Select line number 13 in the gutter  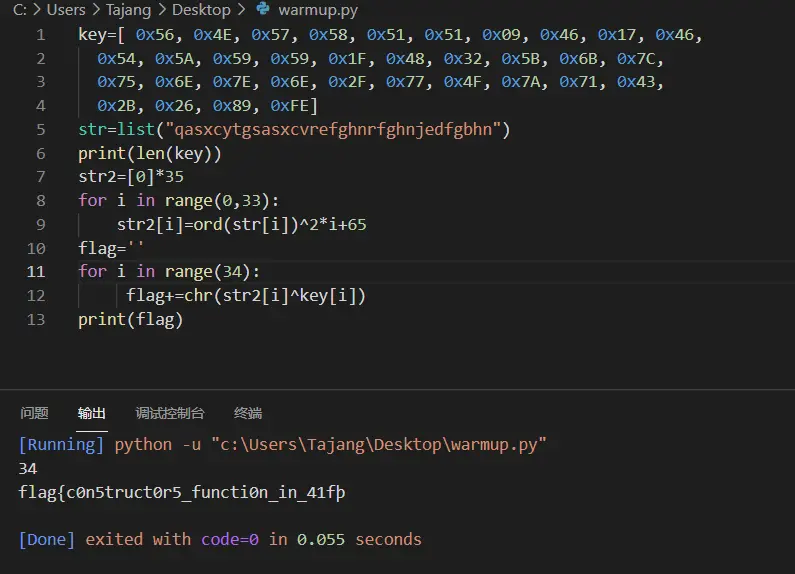pos(36,320)
